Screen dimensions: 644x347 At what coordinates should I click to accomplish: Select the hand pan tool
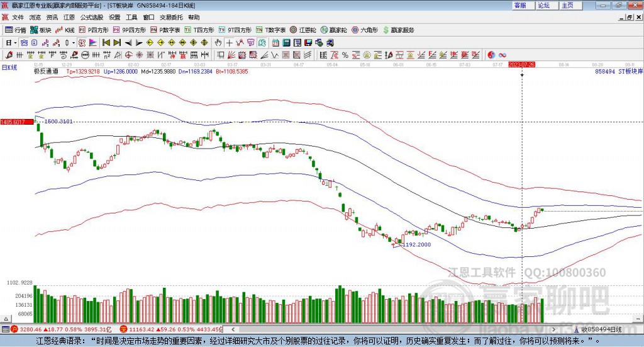[x=218, y=43]
